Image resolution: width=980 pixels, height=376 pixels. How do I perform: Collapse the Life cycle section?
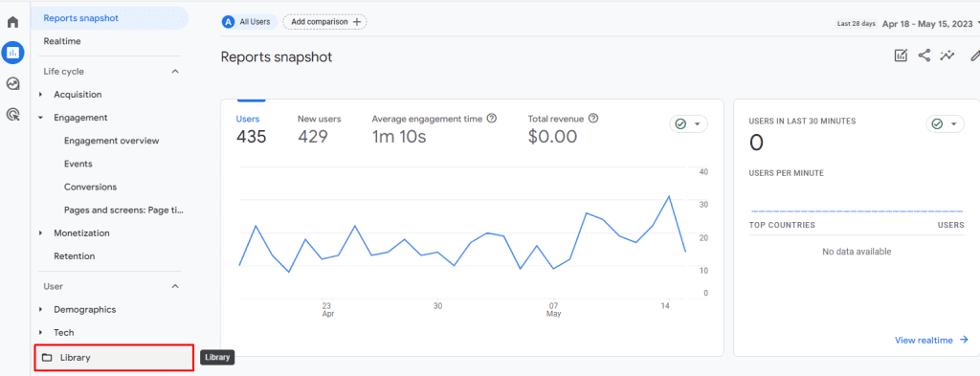(175, 71)
